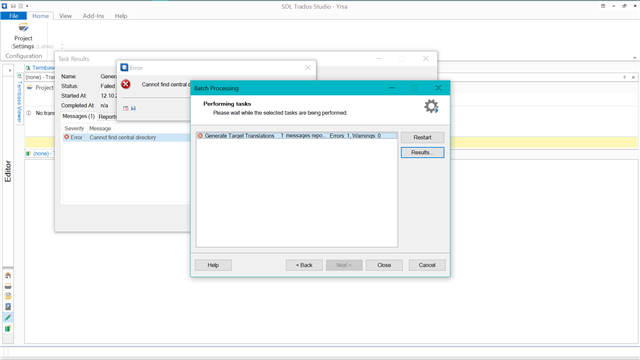Click the Close button in Batch Processing
This screenshot has height=360, width=640.
pyautogui.click(x=384, y=265)
